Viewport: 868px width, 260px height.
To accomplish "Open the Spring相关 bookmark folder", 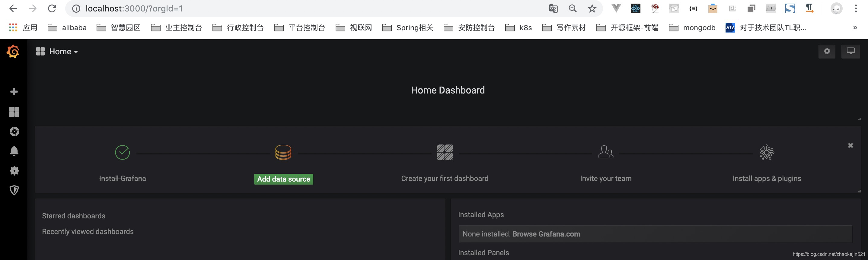I will click(x=408, y=28).
